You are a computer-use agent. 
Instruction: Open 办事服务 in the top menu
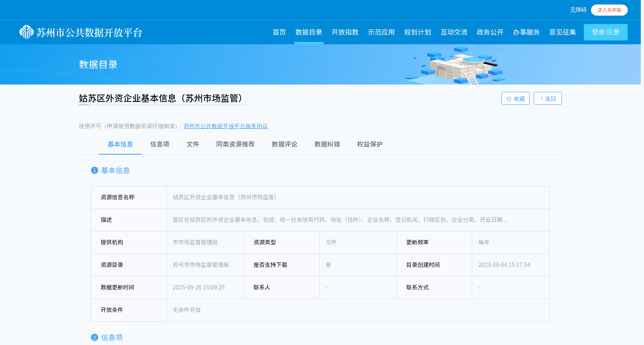coord(526,32)
